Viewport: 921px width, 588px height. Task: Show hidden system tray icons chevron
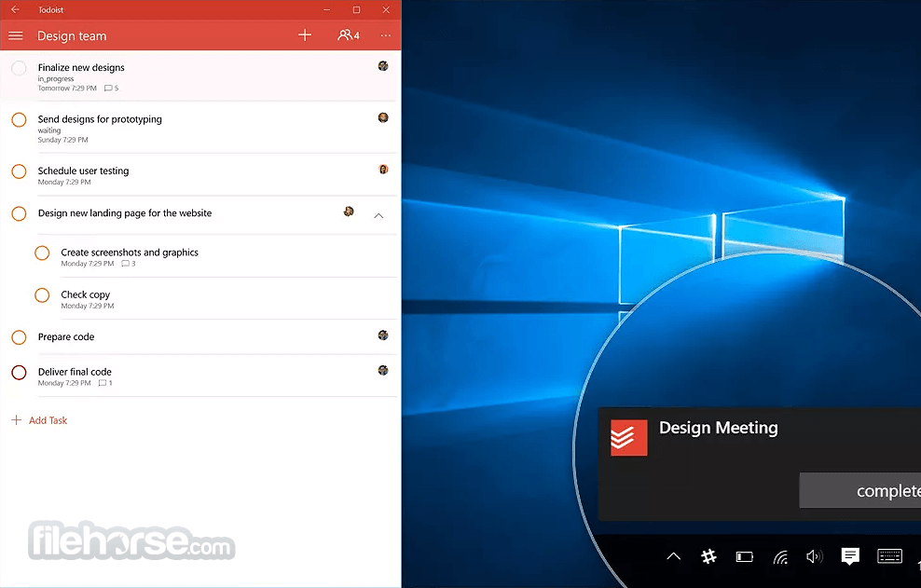pyautogui.click(x=674, y=555)
